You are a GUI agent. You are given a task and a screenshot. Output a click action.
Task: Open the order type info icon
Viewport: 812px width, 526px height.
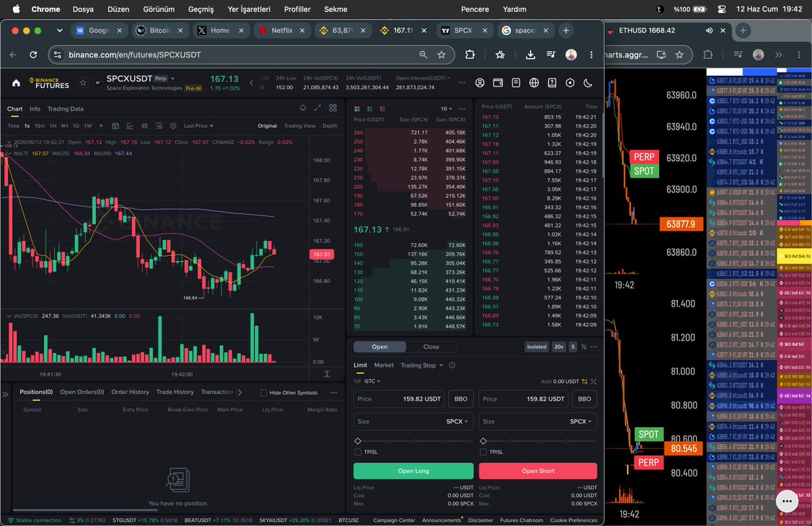[x=452, y=365]
